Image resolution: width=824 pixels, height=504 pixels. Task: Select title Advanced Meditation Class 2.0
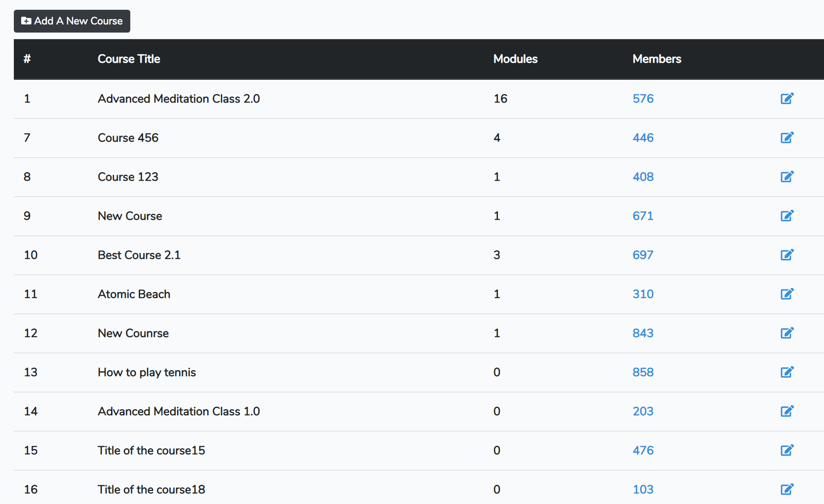click(x=179, y=99)
